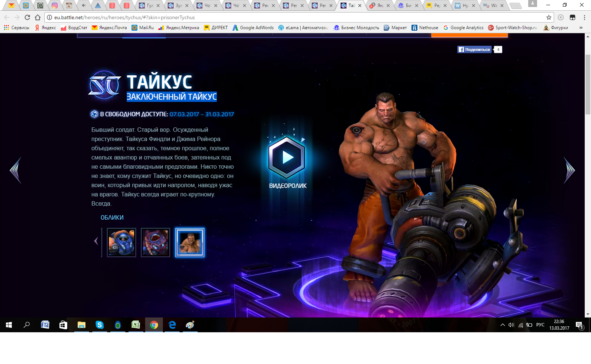Open Microsoft Word from the taskbar
The width and height of the screenshot is (591, 364).
coord(45,325)
